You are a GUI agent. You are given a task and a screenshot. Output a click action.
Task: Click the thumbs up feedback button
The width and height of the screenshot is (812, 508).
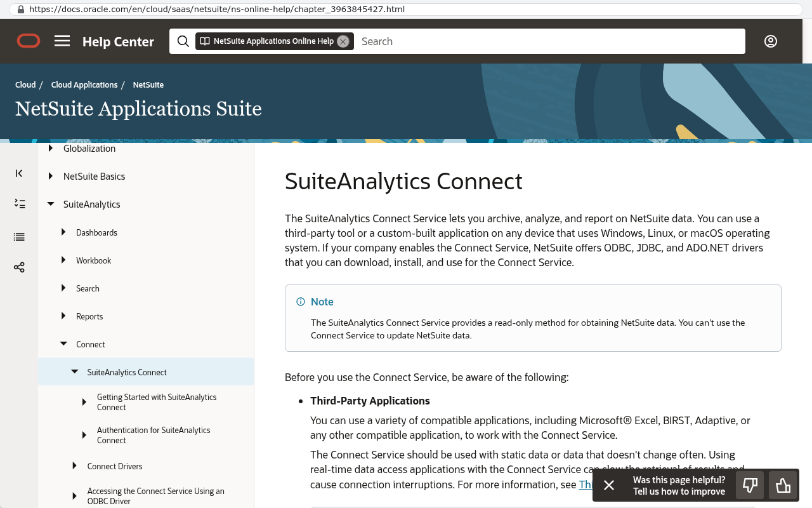click(x=783, y=486)
